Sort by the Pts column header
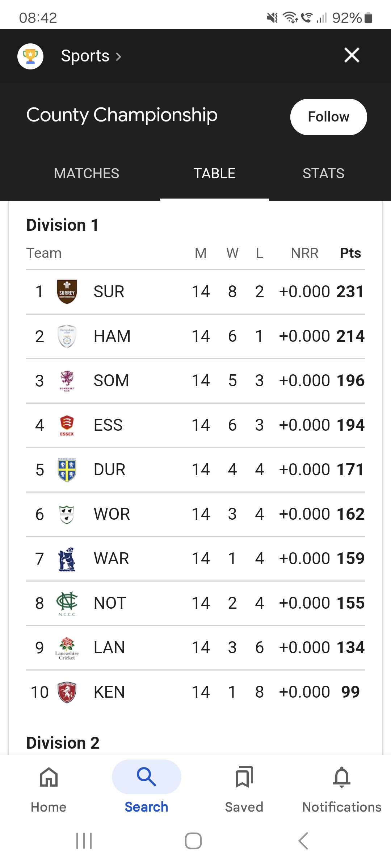 pos(350,253)
